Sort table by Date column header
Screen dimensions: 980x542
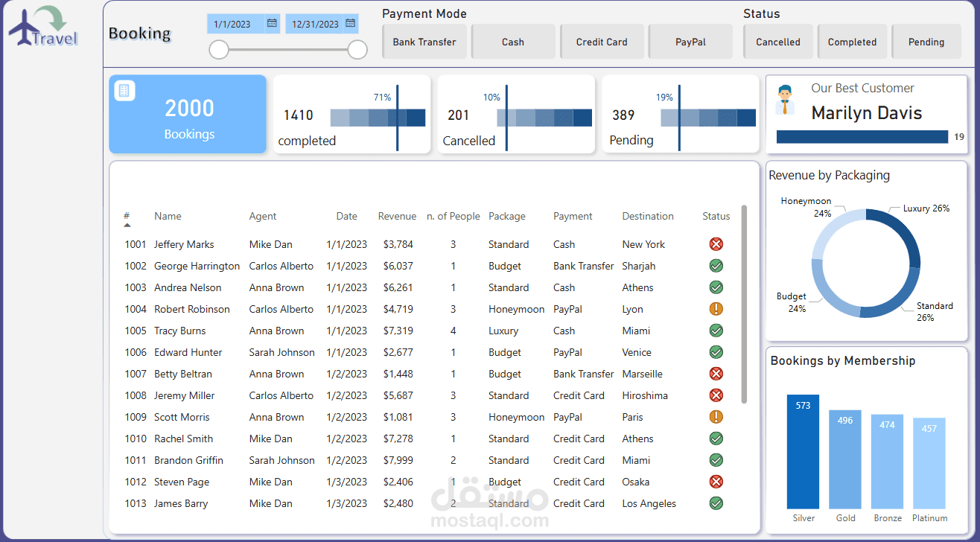coord(346,216)
